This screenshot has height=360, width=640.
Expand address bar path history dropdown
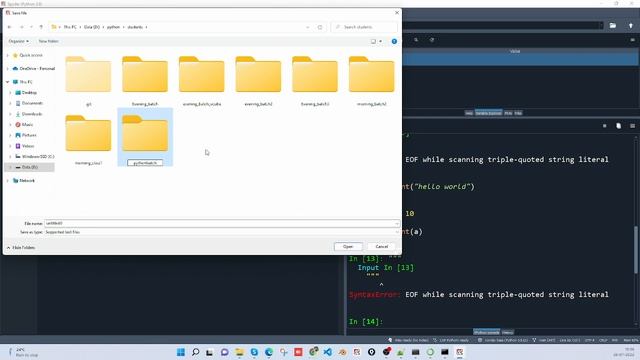307,27
